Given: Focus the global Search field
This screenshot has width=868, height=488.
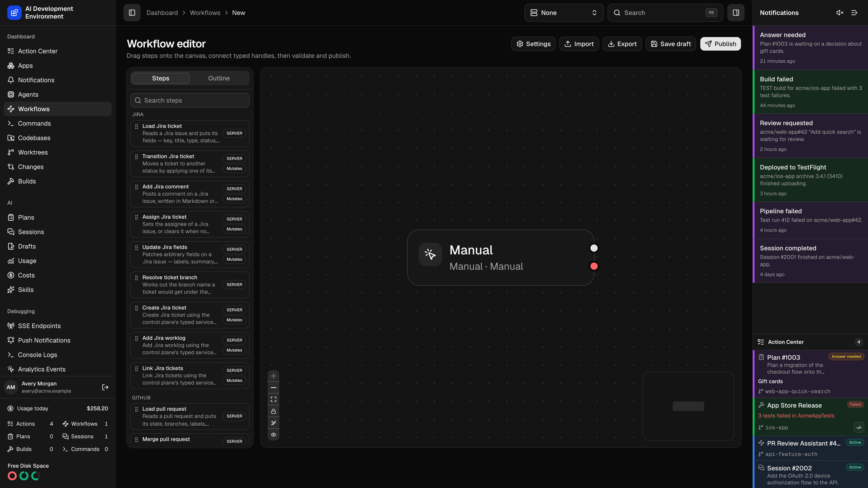Looking at the screenshot, I should tap(665, 13).
